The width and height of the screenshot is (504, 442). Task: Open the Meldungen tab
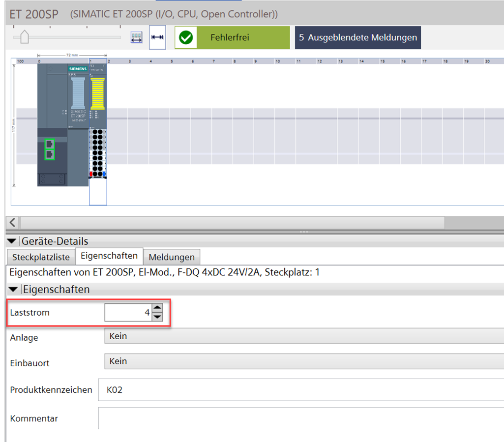172,257
